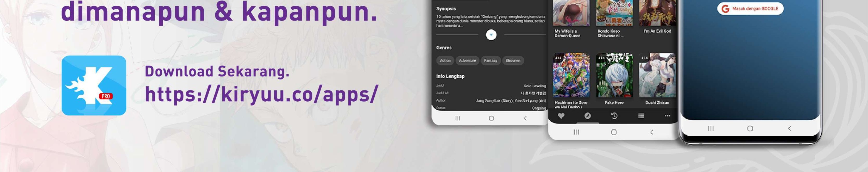
Task: Open My Wife is a Demon Queen cover
Action: [571, 13]
